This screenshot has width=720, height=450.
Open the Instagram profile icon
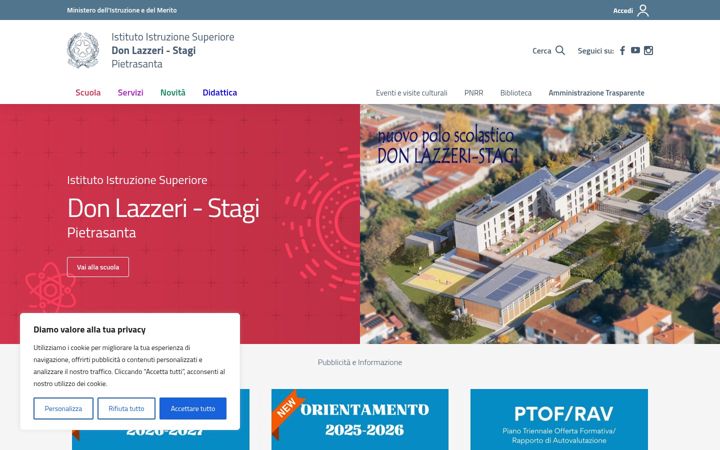648,51
